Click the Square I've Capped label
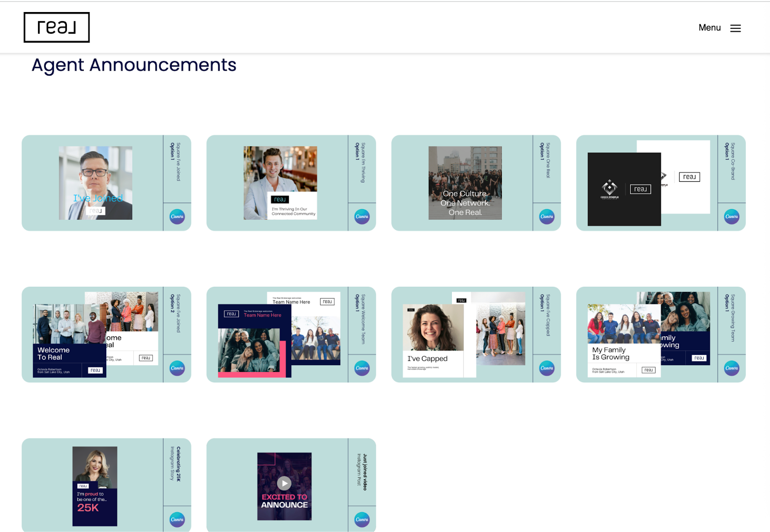 pyautogui.click(x=545, y=315)
